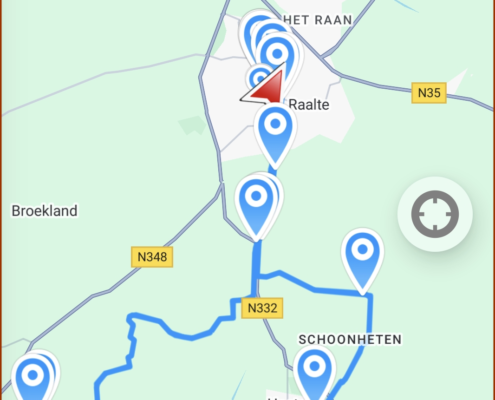This screenshot has width=495, height=400.
Task: Click the pin east of N332 route
Action: pos(362,261)
